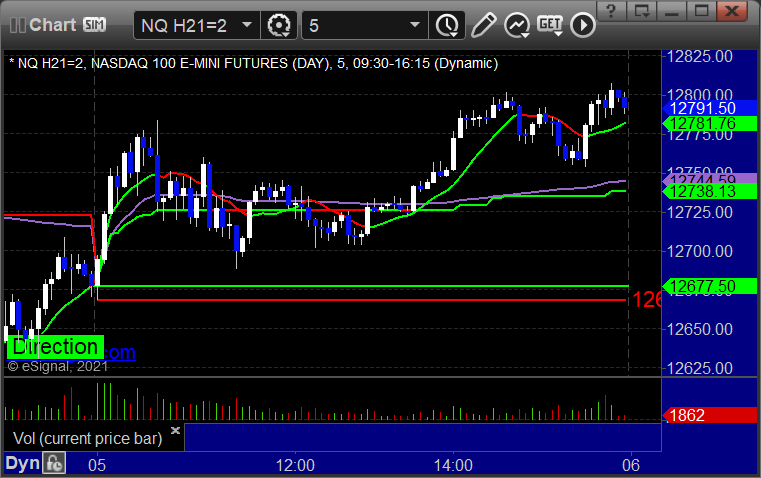This screenshot has height=478, width=761.
Task: Open the symbol settings gear icon
Action: click(279, 25)
